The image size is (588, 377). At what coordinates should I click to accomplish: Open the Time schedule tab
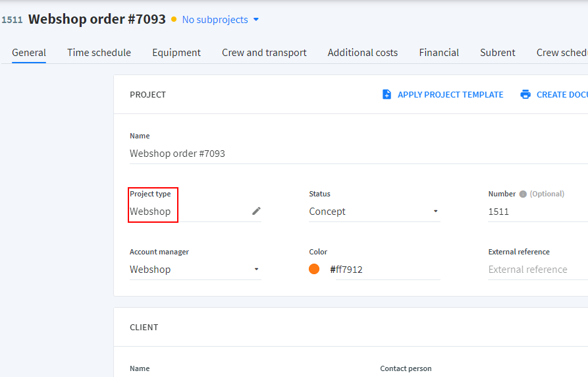(x=99, y=53)
